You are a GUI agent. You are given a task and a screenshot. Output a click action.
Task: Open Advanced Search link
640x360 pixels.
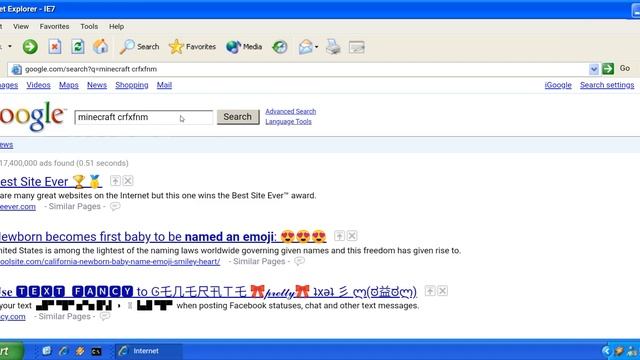(x=291, y=111)
